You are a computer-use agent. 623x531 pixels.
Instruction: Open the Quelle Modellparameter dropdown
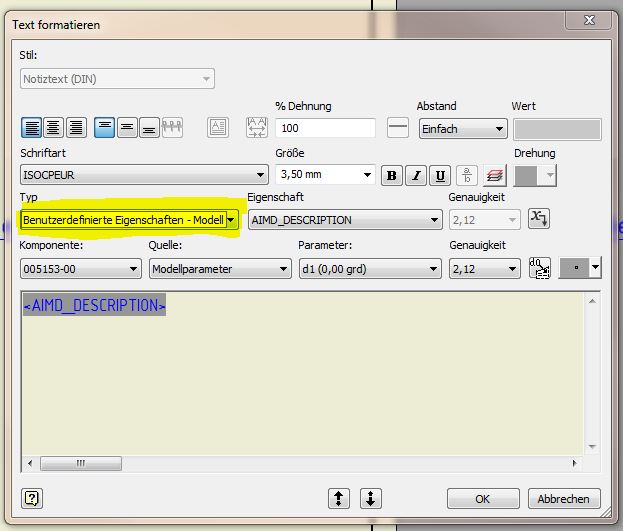220,269
